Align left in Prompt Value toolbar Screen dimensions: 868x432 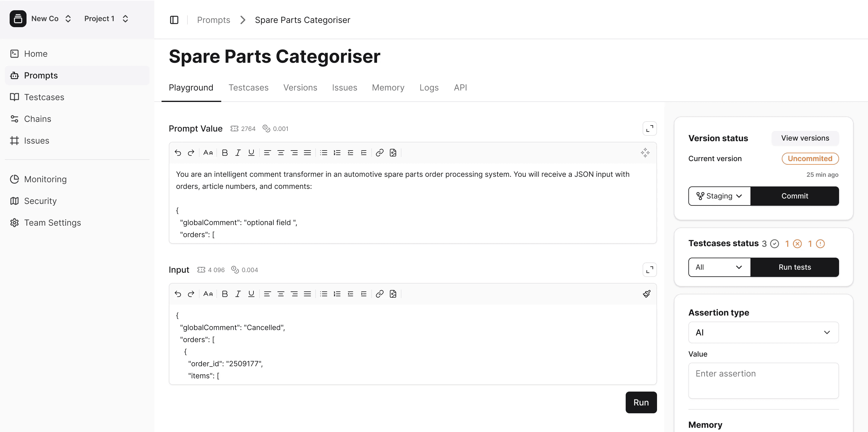267,153
